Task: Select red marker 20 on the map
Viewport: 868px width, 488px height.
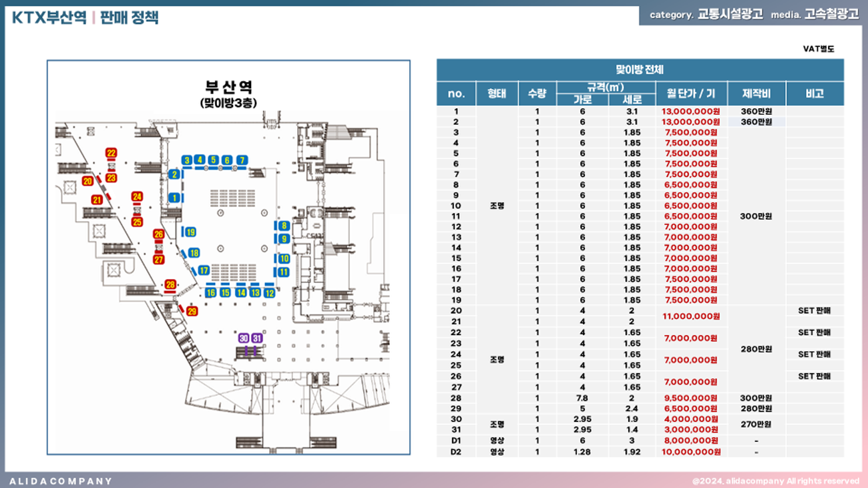Action: pos(87,181)
